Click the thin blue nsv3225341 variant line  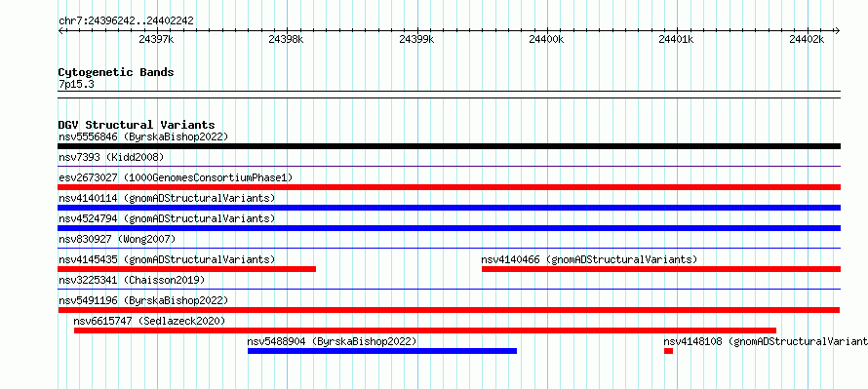tap(449, 289)
